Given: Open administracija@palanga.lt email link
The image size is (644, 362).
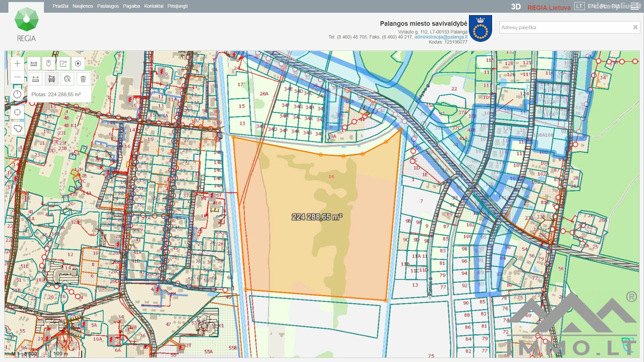Looking at the screenshot, I should 441,37.
